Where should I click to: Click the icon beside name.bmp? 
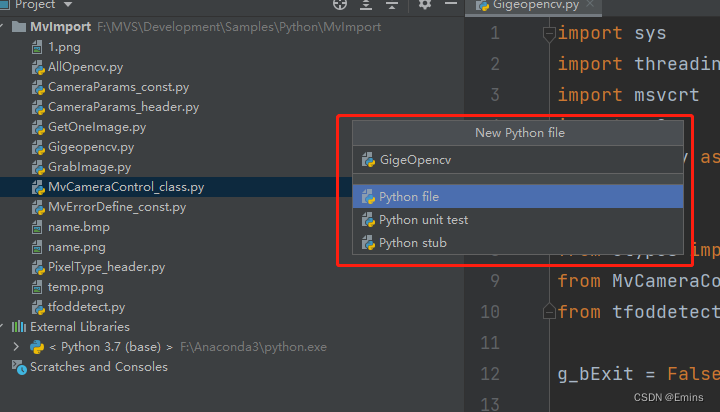point(37,227)
